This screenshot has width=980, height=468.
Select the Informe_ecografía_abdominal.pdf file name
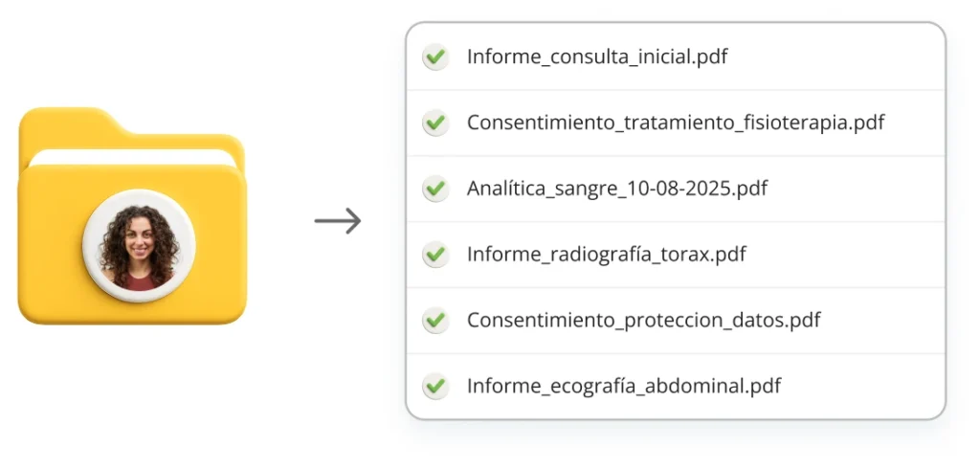[624, 387]
